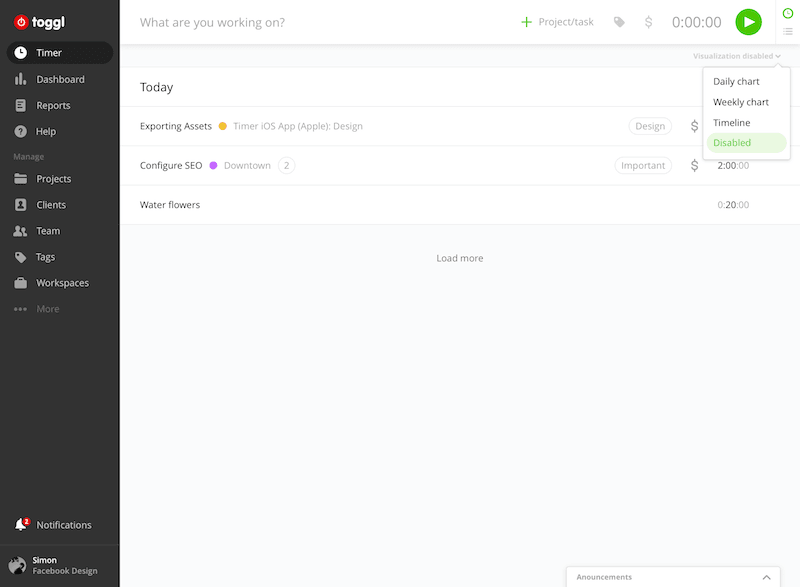Open the Clients contact icon

click(x=20, y=205)
